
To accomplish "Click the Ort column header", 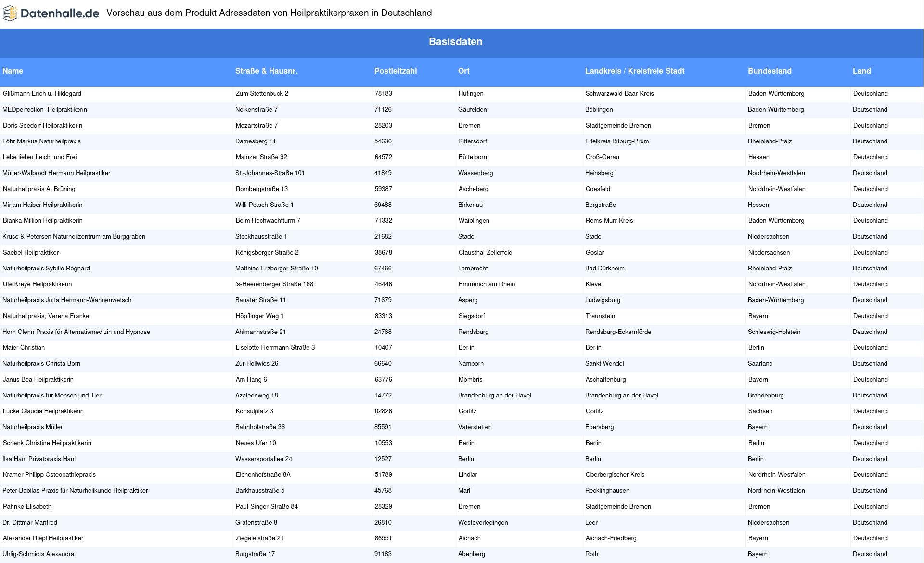I will pos(463,71).
